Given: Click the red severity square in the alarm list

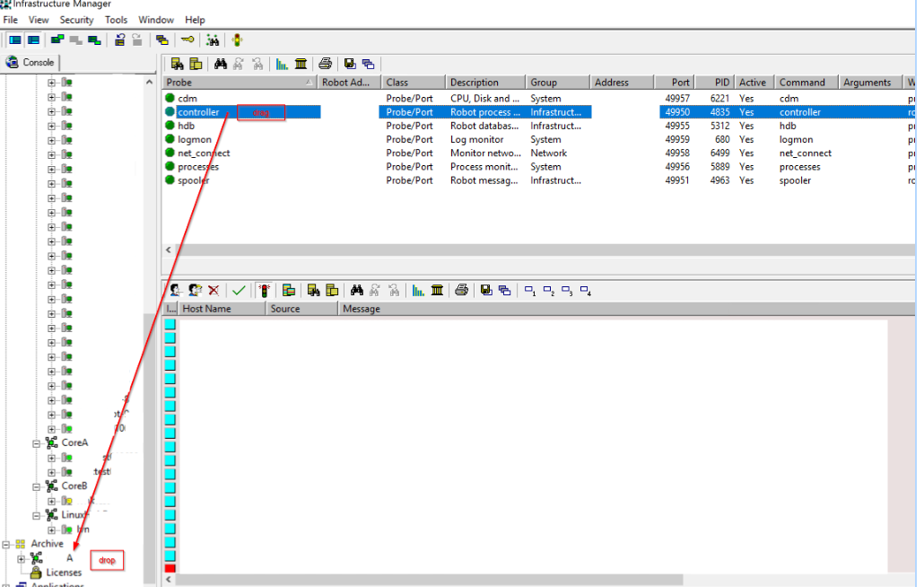Looking at the screenshot, I should (x=170, y=568).
